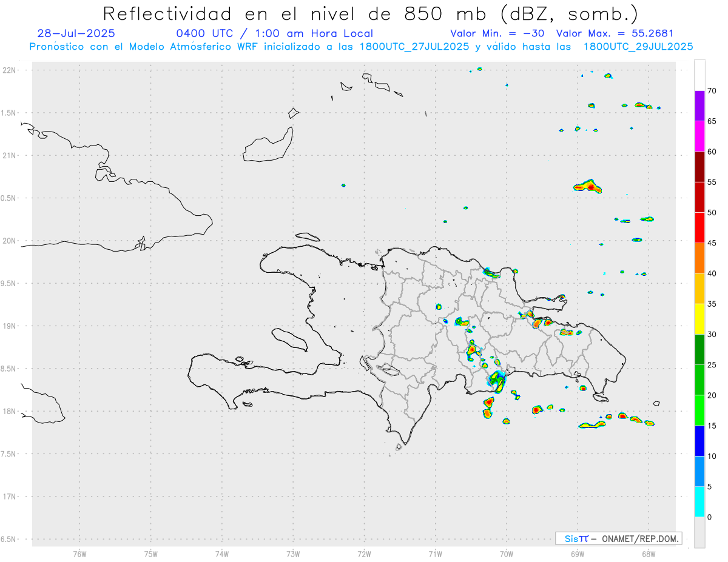Click the maroon 55–60 dBZ color bar segment
The image size is (728, 562).
tap(699, 167)
